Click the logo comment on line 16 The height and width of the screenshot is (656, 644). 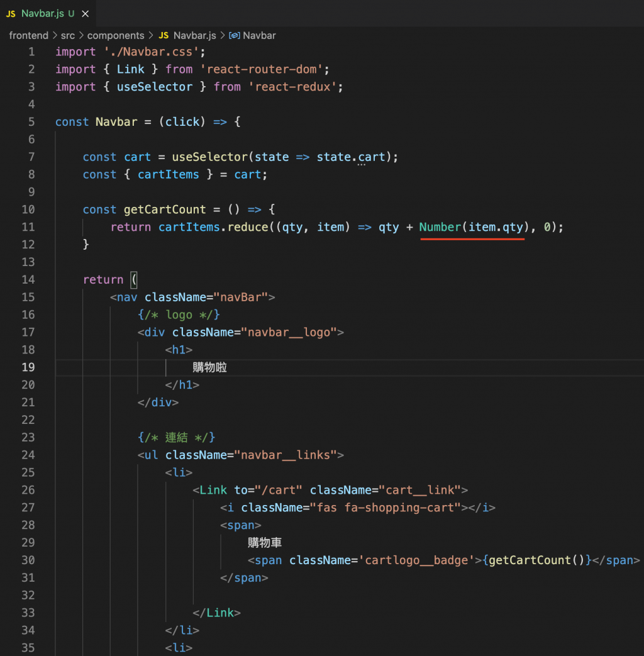pyautogui.click(x=179, y=315)
